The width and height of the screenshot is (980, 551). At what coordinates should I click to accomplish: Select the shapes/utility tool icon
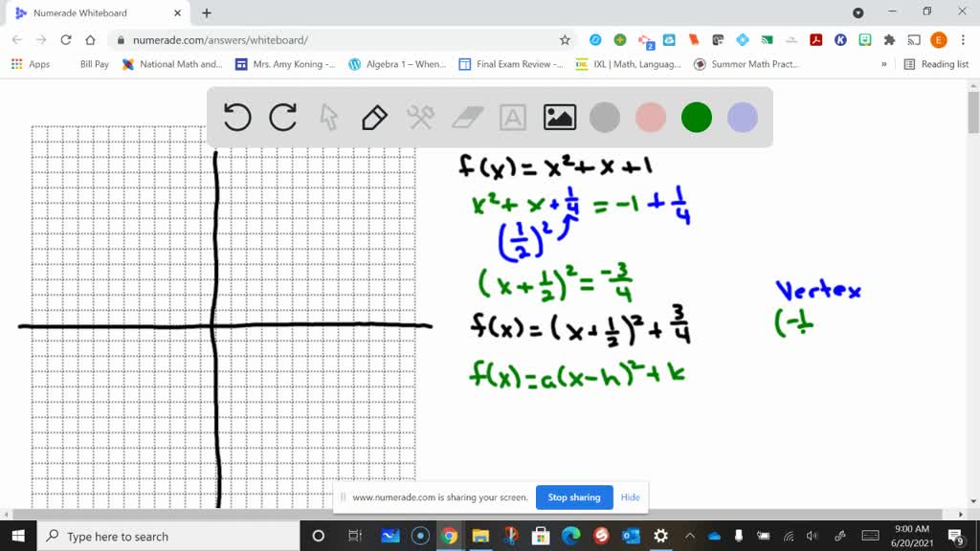419,117
